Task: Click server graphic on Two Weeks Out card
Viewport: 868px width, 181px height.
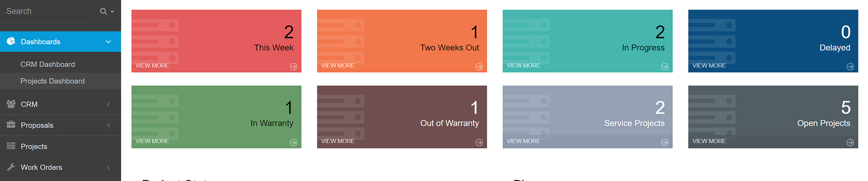Action: point(341,41)
